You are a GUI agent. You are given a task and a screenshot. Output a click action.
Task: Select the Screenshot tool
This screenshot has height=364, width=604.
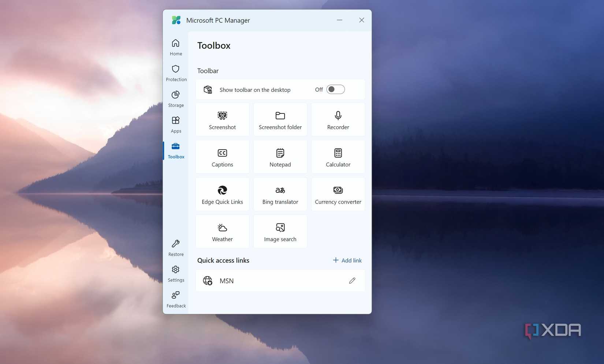[x=222, y=119]
